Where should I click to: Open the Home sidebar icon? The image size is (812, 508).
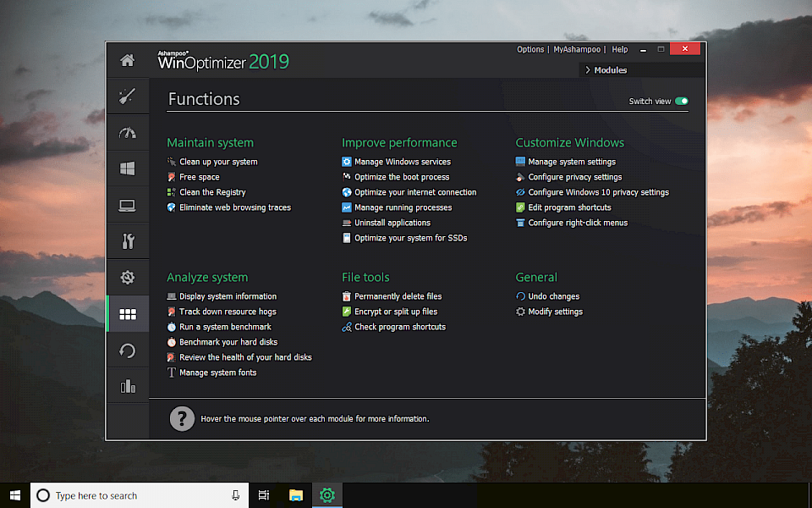point(128,61)
